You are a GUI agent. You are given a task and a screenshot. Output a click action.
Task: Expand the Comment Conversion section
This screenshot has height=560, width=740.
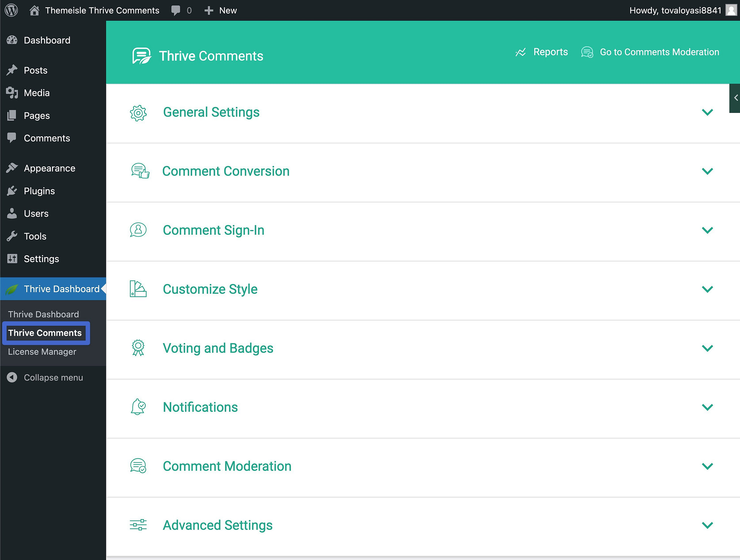click(706, 171)
